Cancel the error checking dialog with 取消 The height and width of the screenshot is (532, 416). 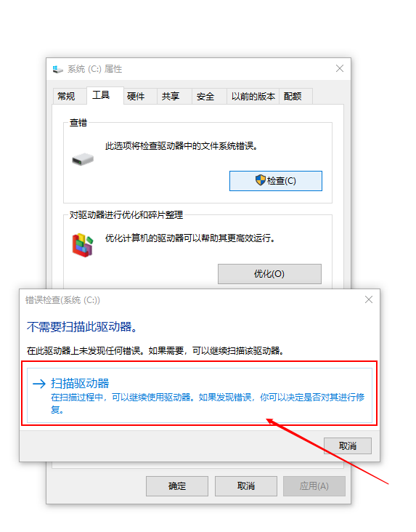(348, 446)
